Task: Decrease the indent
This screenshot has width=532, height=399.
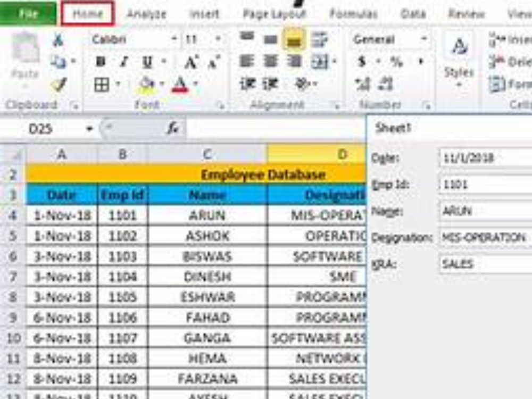Action: point(248,84)
